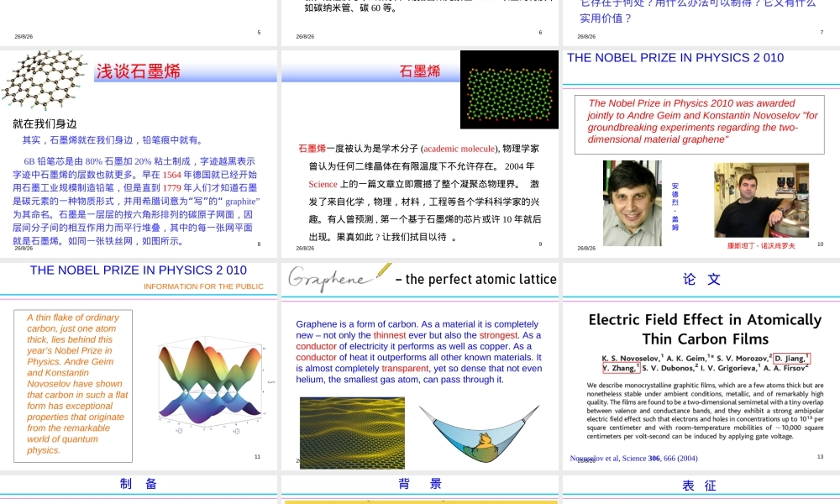
Task: Click Konstantin Novoselov's photo in lab
Action: pyautogui.click(x=761, y=200)
